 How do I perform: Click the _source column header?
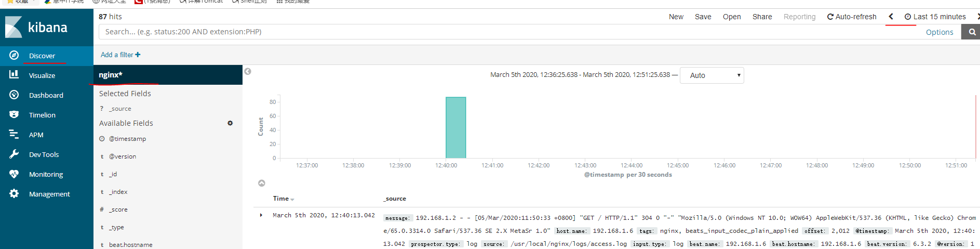[395, 199]
